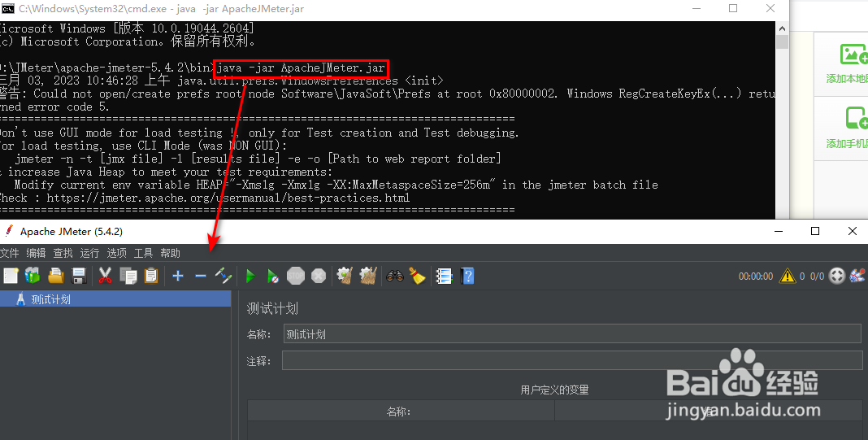Click the Shutdown icon with X
Viewport: 868px width, 440px height.
click(x=319, y=276)
